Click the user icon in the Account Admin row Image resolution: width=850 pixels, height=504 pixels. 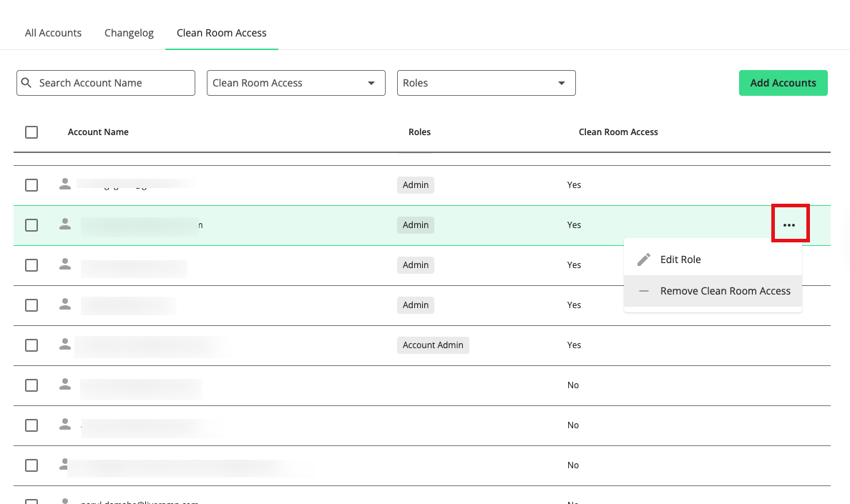[x=65, y=345]
